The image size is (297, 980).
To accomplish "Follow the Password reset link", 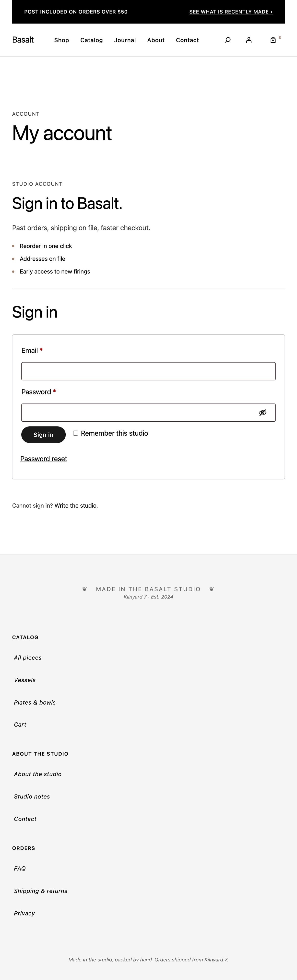I will pos(44,459).
